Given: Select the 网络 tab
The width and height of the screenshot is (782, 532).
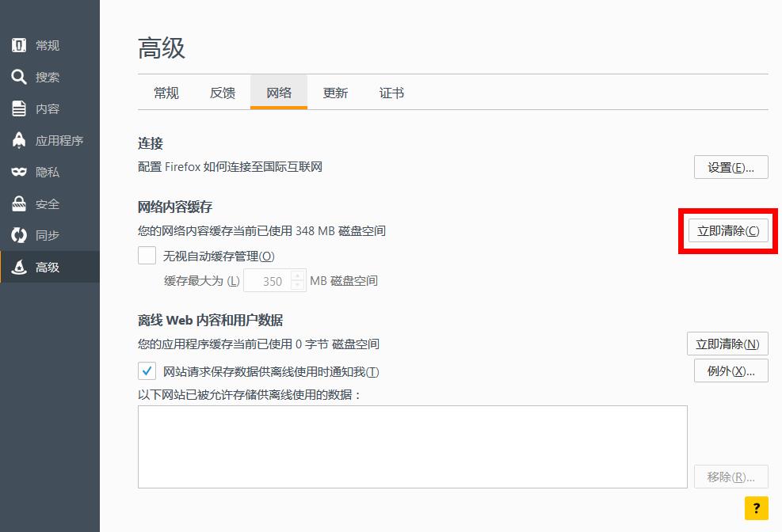Looking at the screenshot, I should [x=279, y=93].
